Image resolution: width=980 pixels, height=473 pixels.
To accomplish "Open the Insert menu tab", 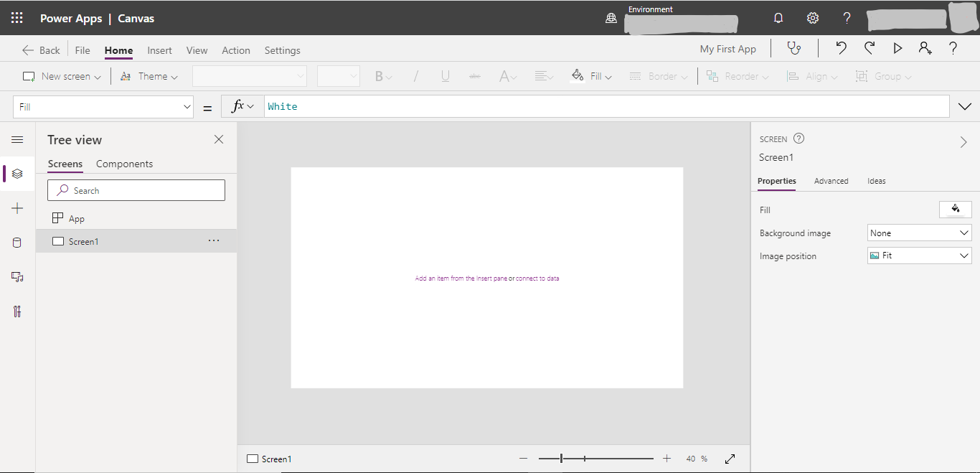I will [159, 50].
